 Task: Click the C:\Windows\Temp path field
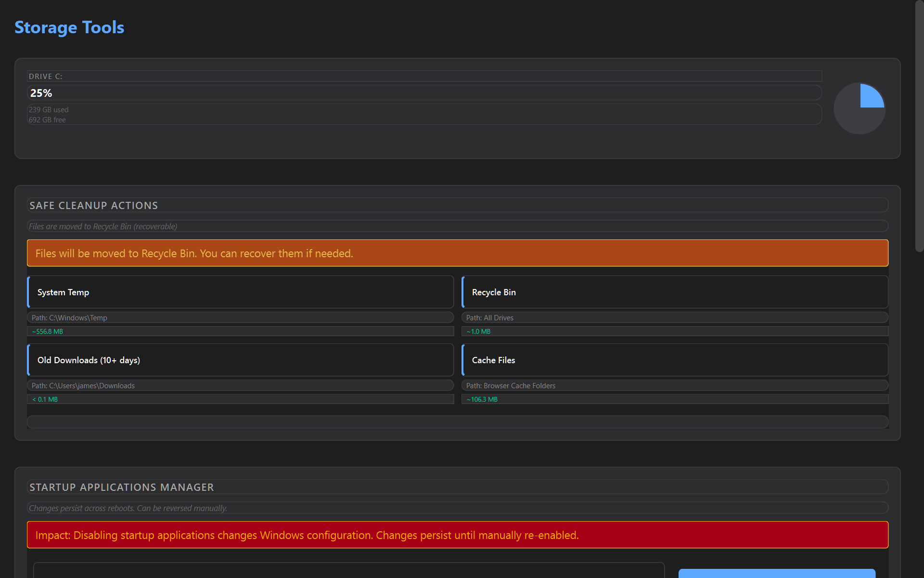coord(240,318)
